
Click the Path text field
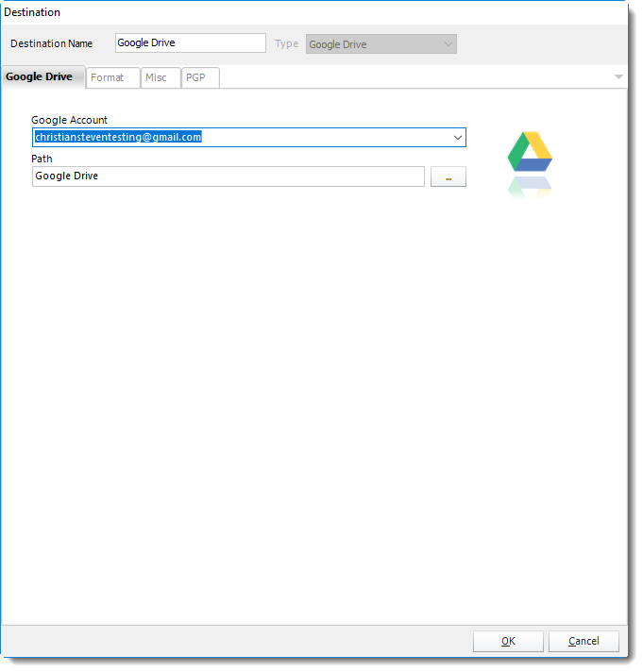click(230, 177)
